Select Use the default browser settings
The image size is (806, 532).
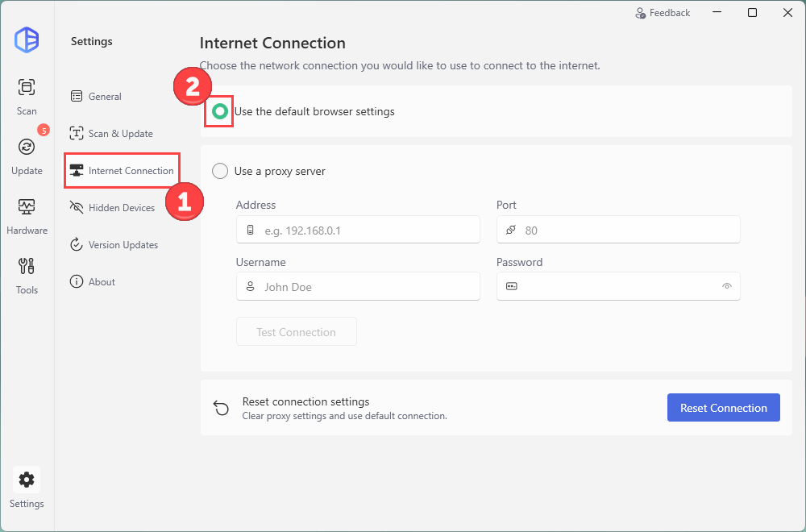pos(220,111)
